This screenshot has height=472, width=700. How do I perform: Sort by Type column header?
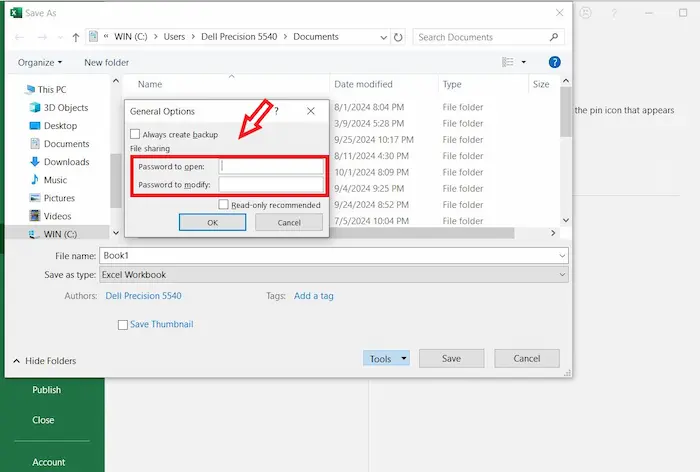tap(452, 84)
